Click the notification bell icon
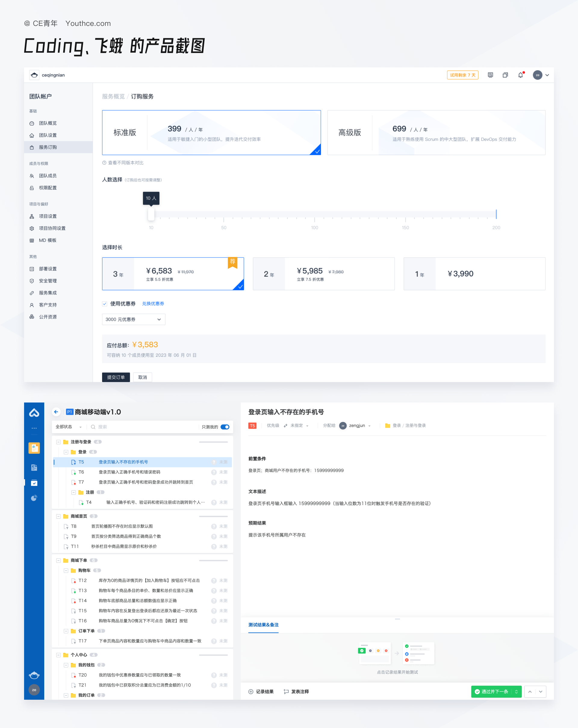The height and width of the screenshot is (728, 578). [x=520, y=75]
